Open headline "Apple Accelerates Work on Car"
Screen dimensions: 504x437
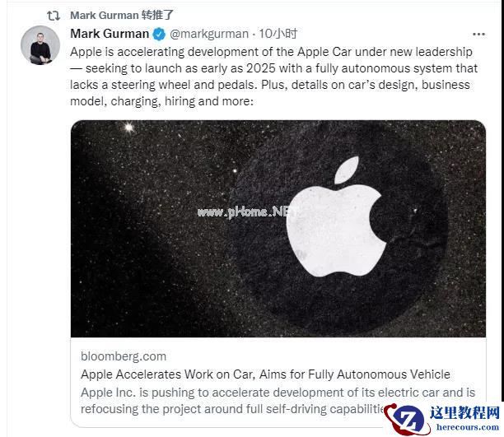pyautogui.click(x=265, y=374)
